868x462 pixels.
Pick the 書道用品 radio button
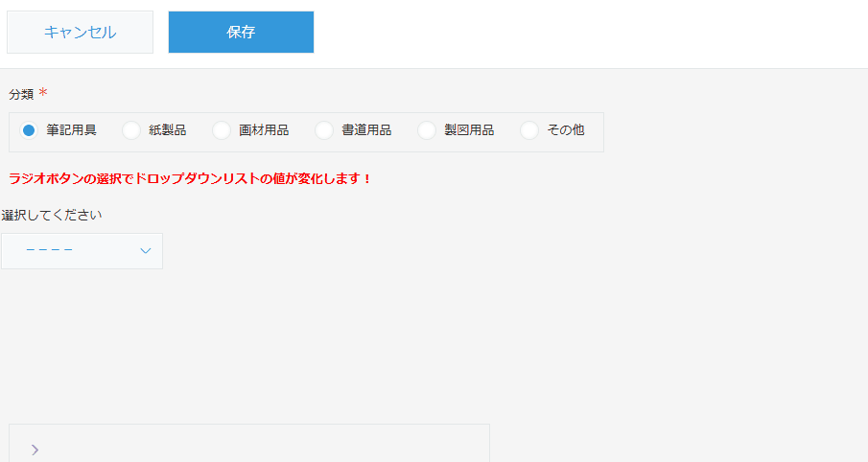pyautogui.click(x=365, y=130)
